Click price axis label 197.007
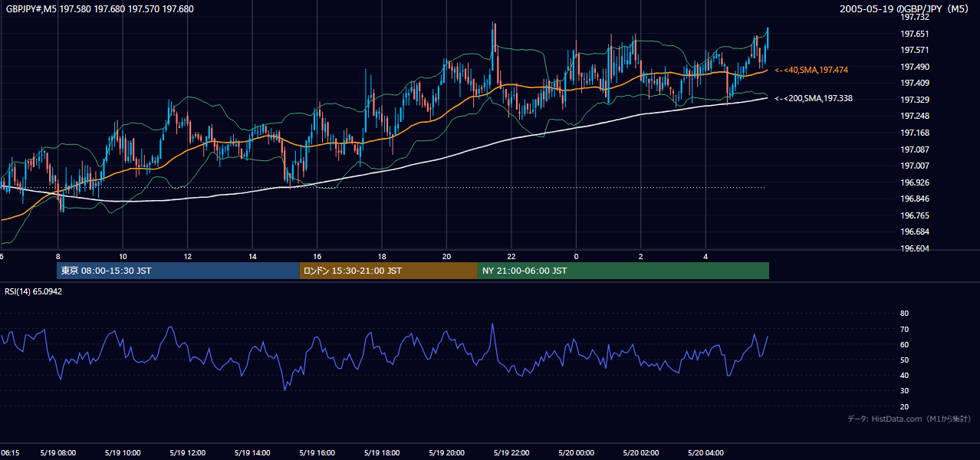Screen dimensions: 980x460 point(915,166)
